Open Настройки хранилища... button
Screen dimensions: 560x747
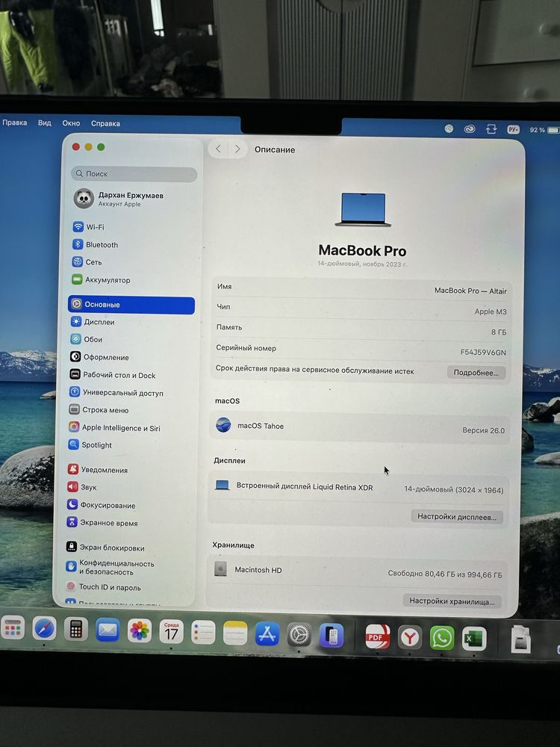coord(452,601)
